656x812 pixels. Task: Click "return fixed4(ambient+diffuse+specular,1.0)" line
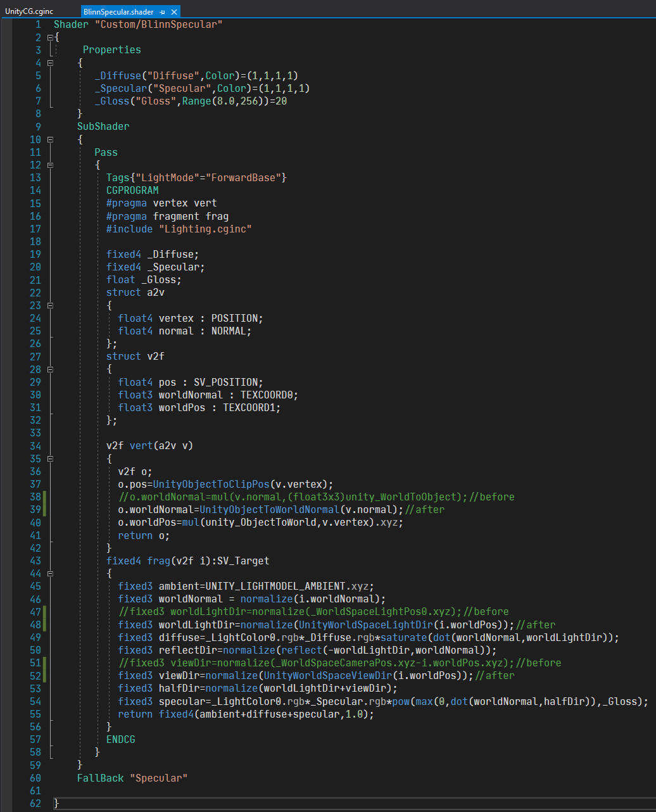tap(246, 714)
